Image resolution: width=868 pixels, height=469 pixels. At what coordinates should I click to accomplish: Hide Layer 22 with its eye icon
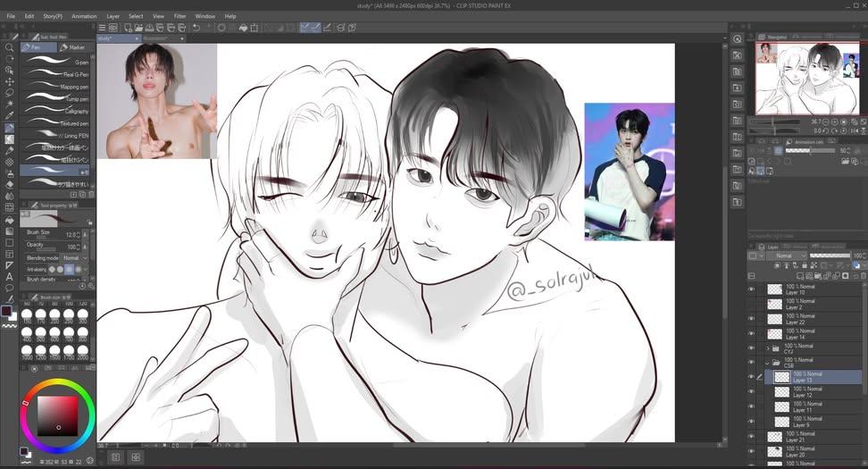click(751, 319)
